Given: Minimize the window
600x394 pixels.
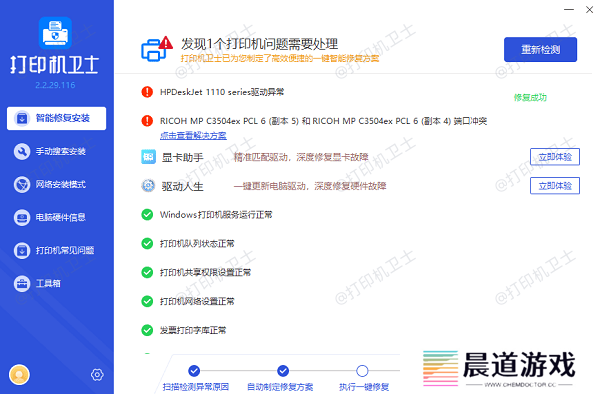Looking at the screenshot, I should [569, 9].
